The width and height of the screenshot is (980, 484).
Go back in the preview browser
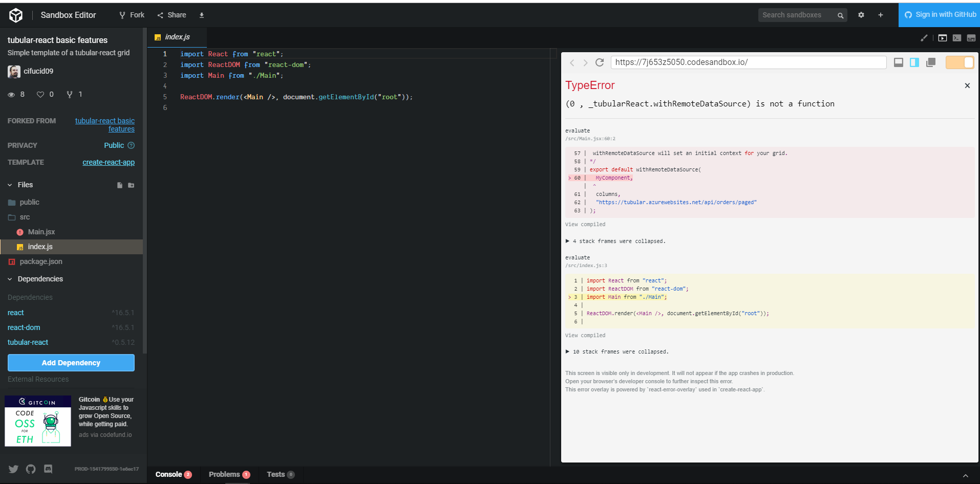click(572, 62)
